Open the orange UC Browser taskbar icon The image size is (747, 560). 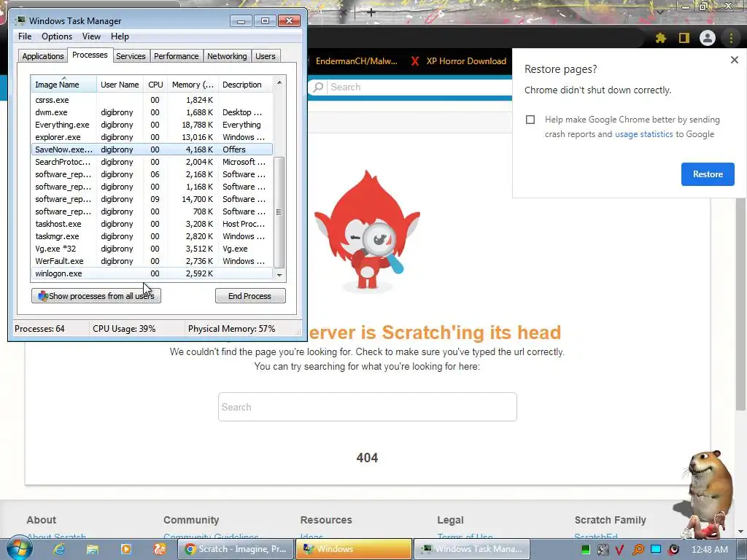(x=159, y=549)
